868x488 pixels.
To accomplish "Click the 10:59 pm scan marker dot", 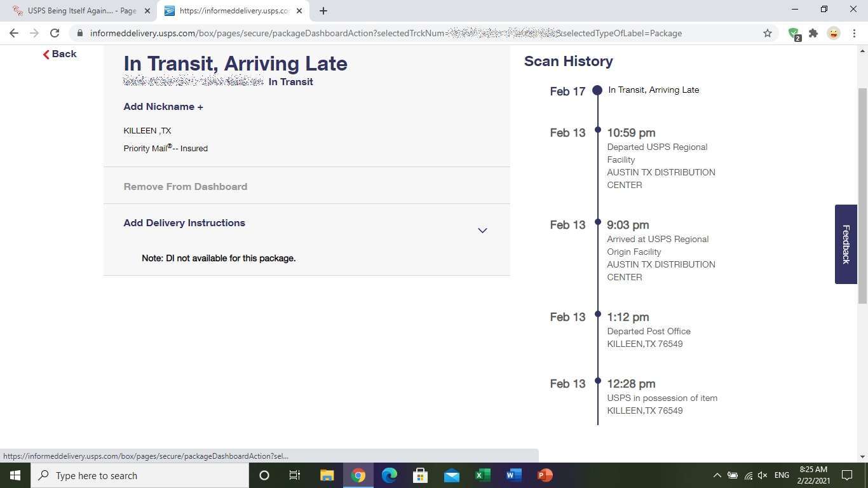I will [598, 130].
